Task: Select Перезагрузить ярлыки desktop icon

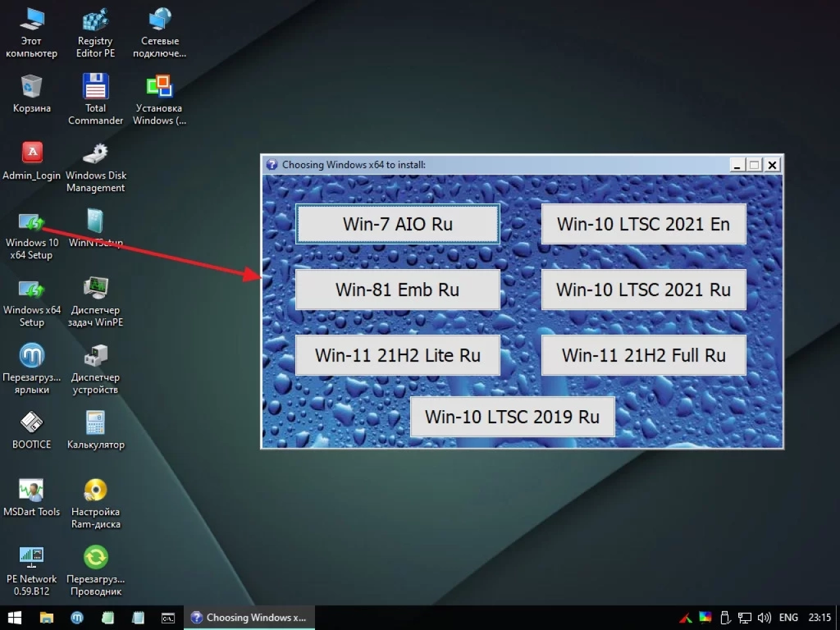Action: pos(31,369)
